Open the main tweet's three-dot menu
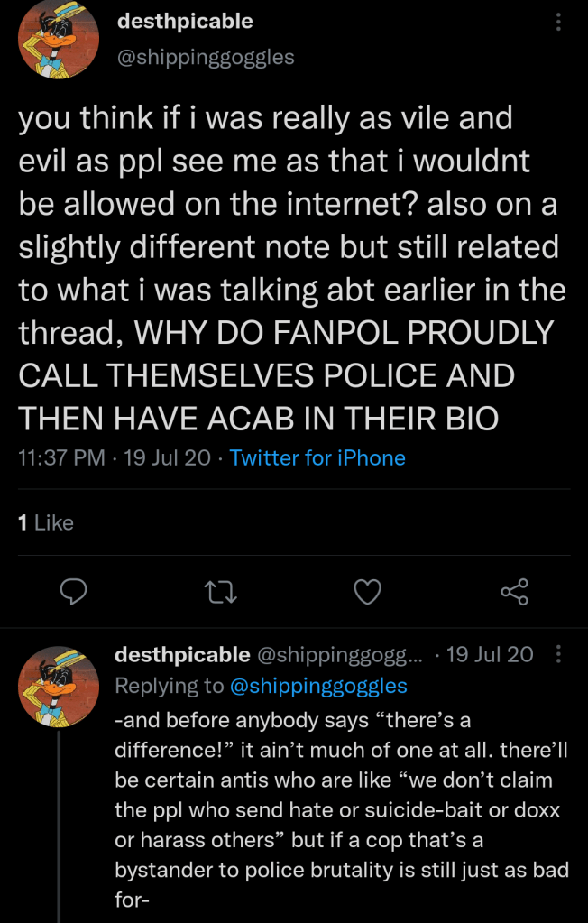The image size is (588, 923). pyautogui.click(x=558, y=22)
